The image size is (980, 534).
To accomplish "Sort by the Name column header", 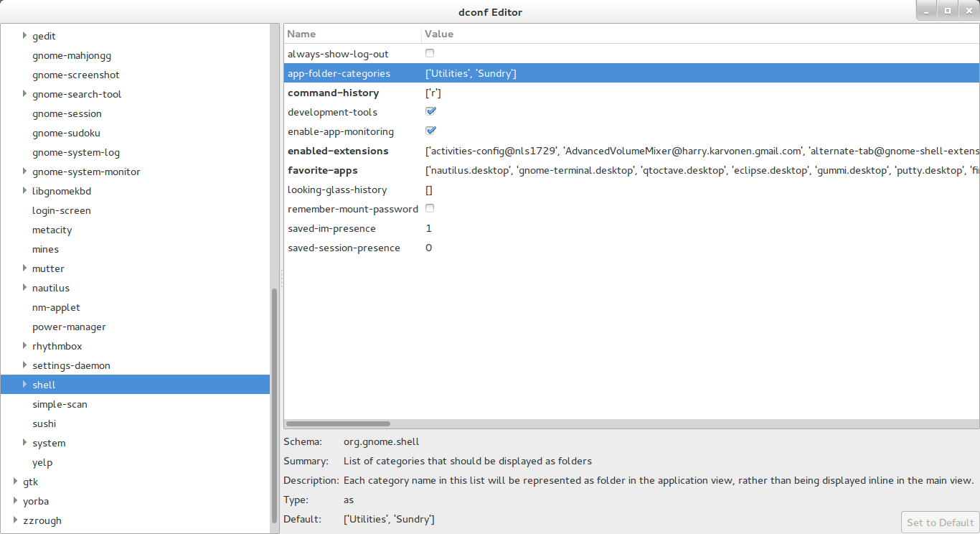I will pos(352,34).
